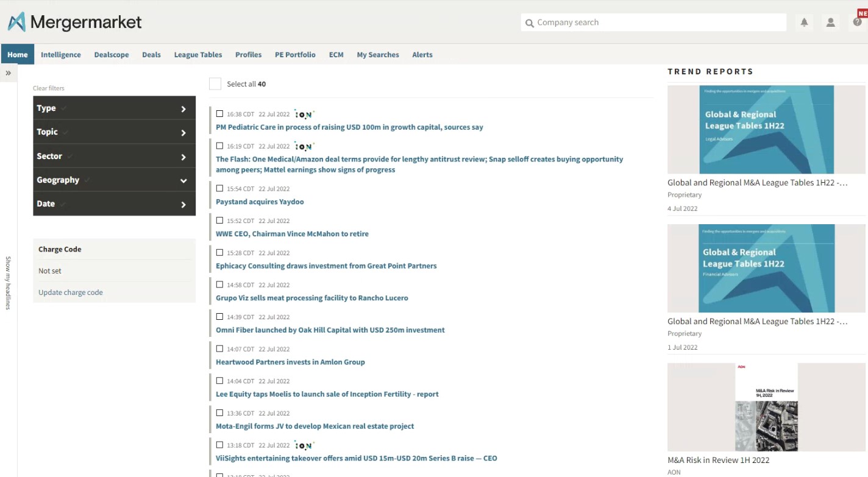Check the Heartwood Partners item box

point(219,349)
